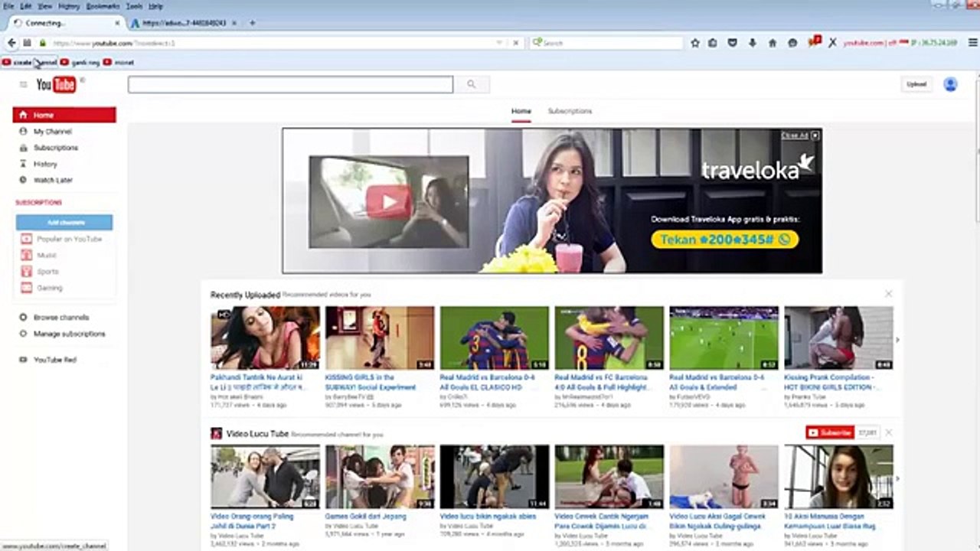Click the monet bookmark

119,63
